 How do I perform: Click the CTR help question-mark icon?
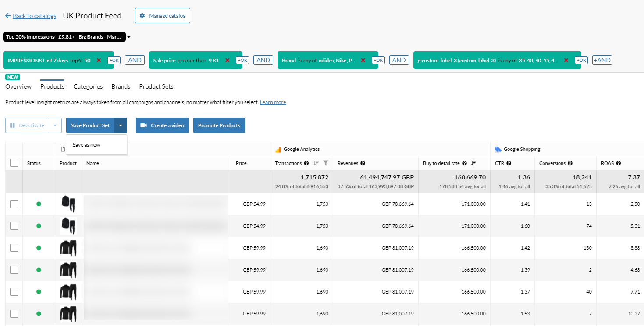(x=509, y=163)
